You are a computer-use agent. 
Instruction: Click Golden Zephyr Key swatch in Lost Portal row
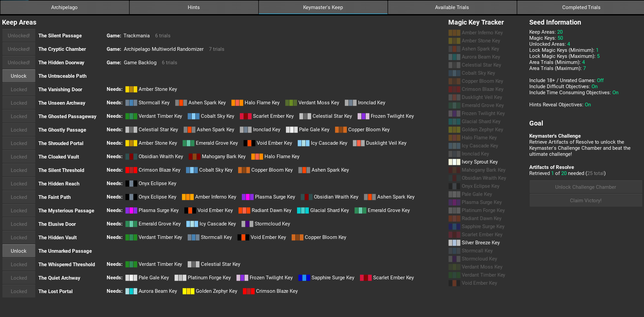point(188,291)
